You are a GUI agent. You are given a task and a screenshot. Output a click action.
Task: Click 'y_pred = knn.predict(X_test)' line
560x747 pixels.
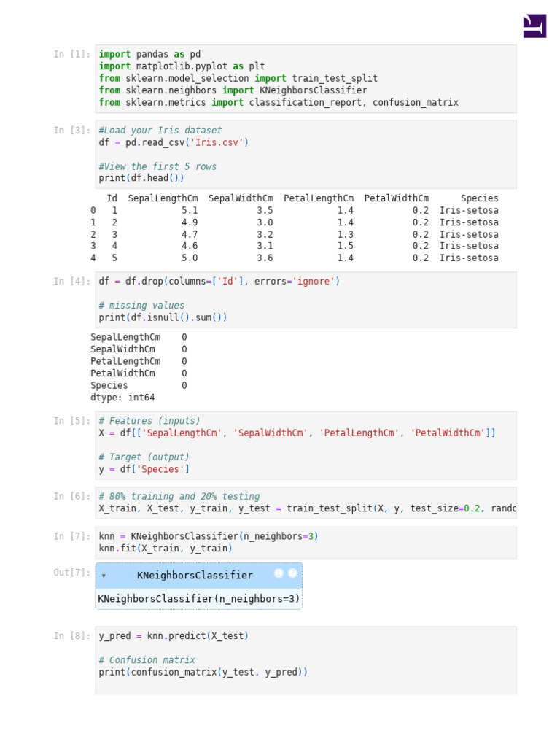pos(174,636)
